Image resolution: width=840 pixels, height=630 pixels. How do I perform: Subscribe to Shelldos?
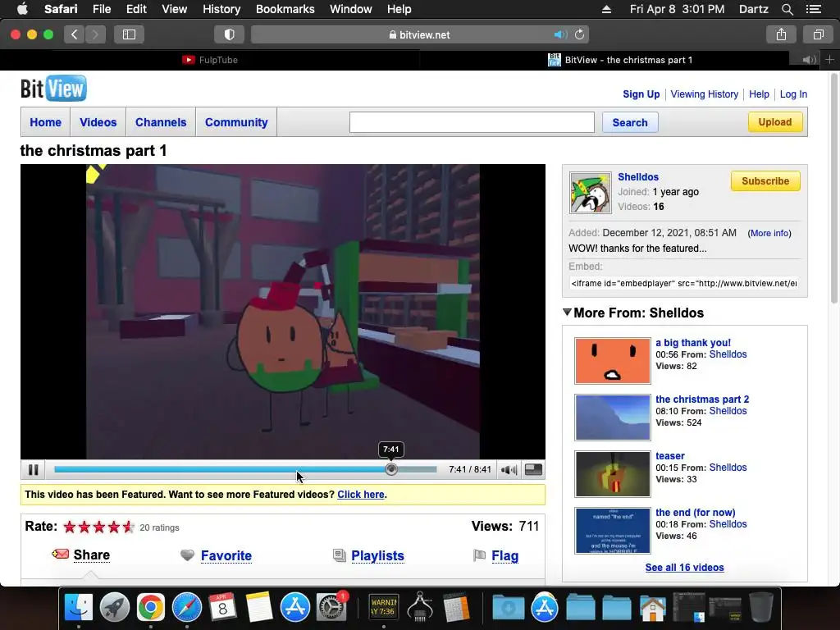tap(765, 181)
